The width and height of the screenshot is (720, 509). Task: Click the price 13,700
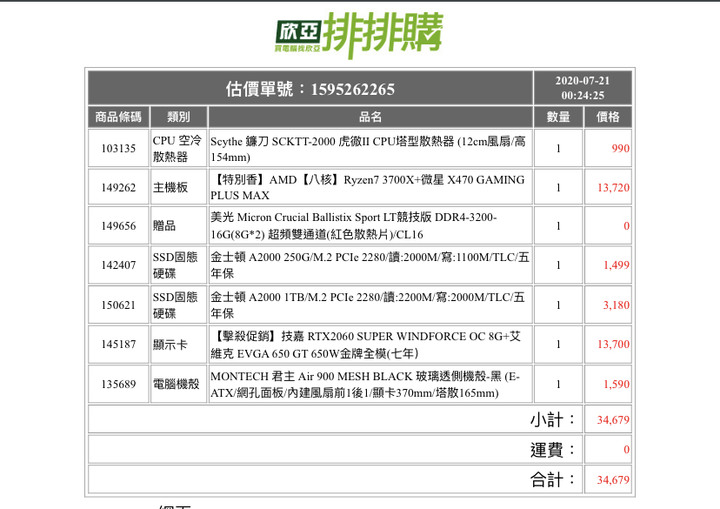613,344
